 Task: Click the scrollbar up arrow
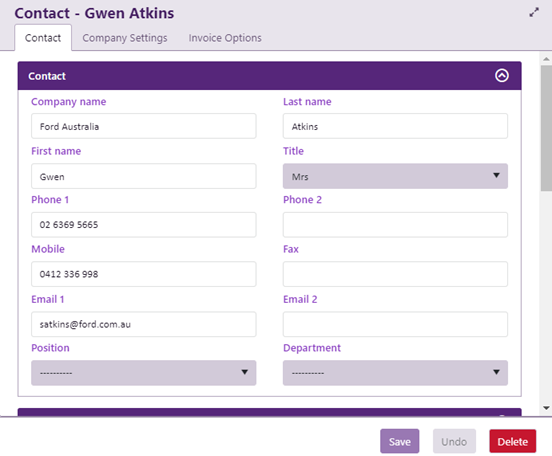click(546, 59)
